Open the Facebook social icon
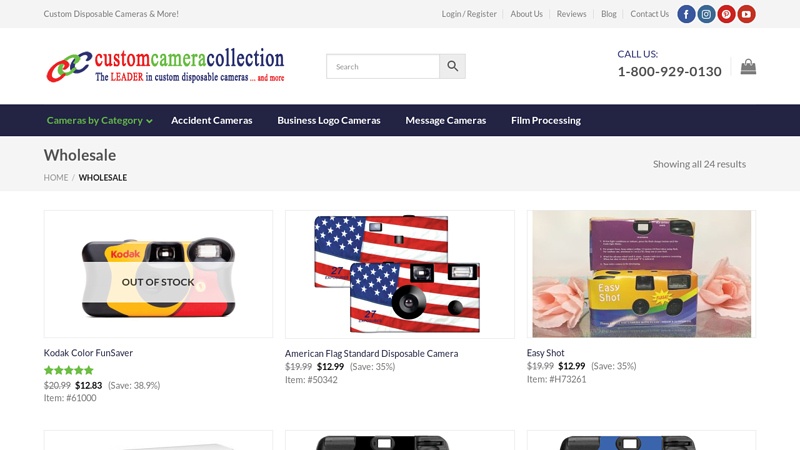Screen dimensions: 800x450 coord(686,14)
